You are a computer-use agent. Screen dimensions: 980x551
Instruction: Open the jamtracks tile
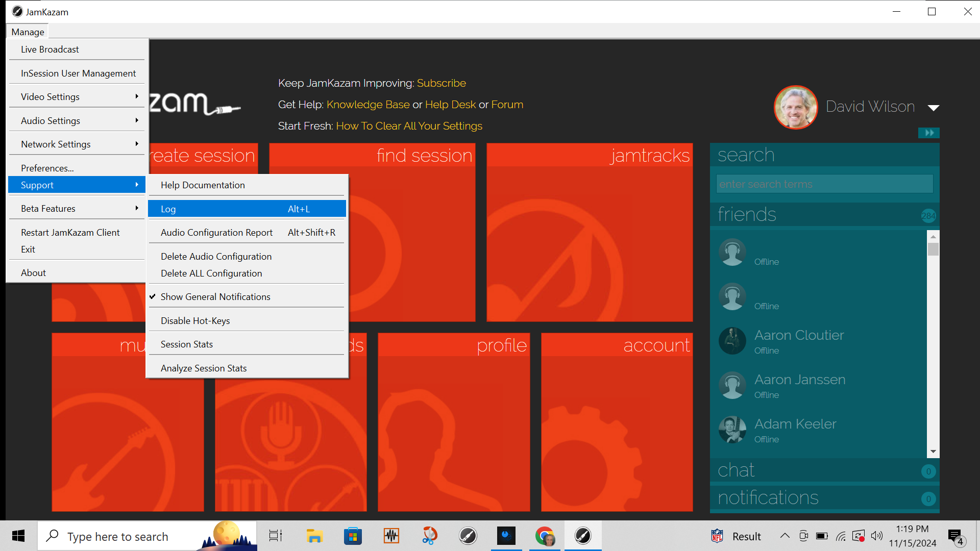[590, 232]
